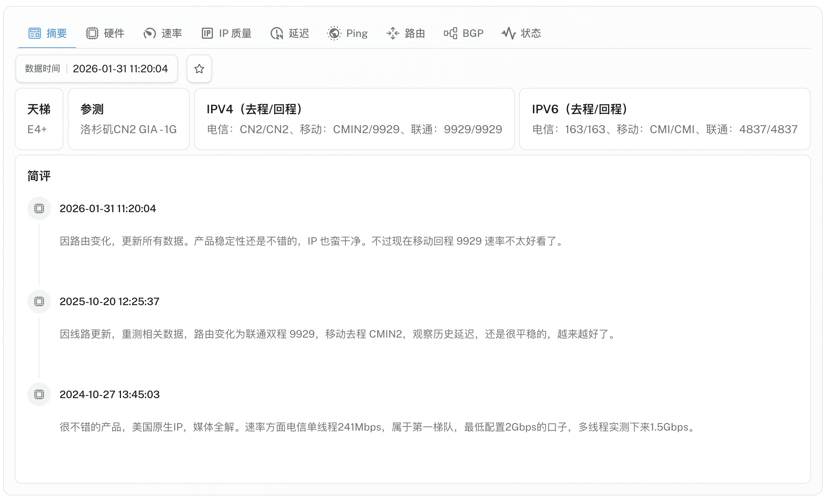This screenshot has width=828, height=504.
Task: Click the IPV4 去程/回程 route card
Action: pyautogui.click(x=354, y=119)
